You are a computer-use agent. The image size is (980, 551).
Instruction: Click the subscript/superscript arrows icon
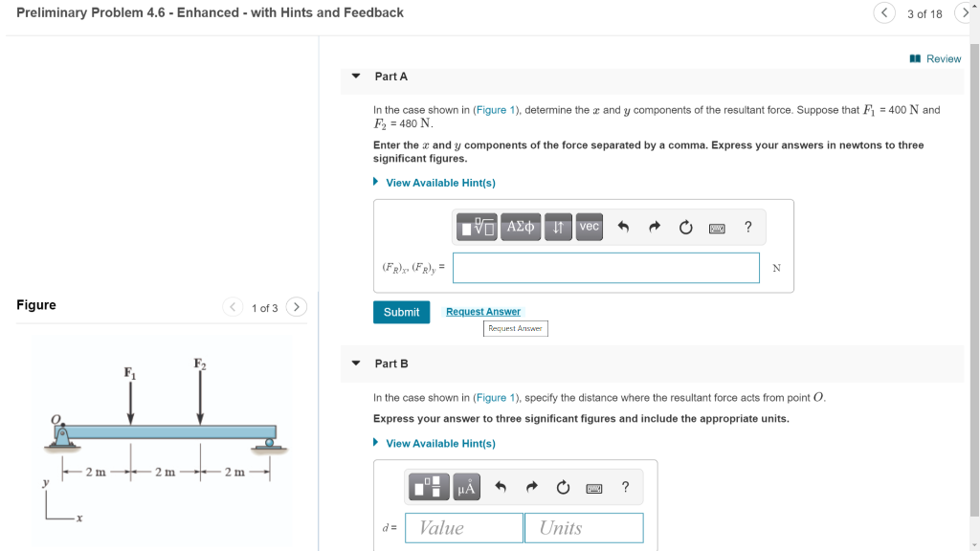click(558, 227)
